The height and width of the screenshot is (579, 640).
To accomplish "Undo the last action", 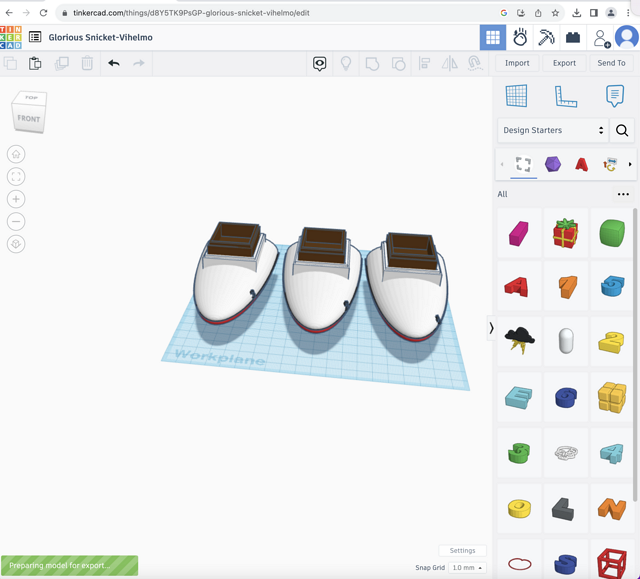I will point(114,63).
